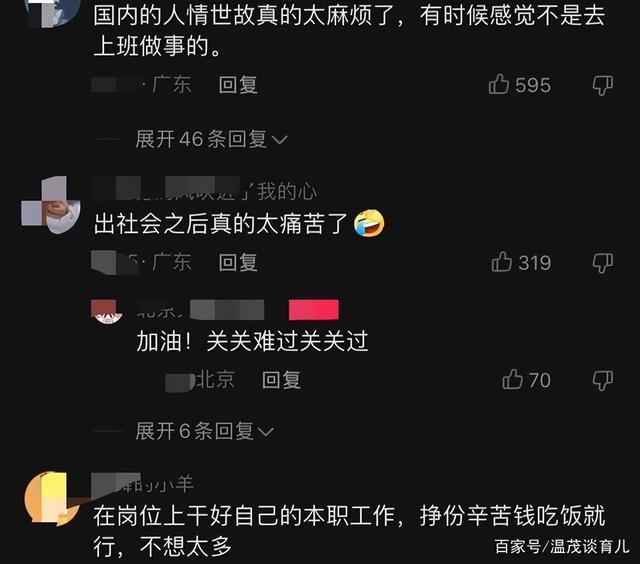640x564 pixels.
Task: Like the 出社会之后 comment with 319 likes
Action: [521, 262]
